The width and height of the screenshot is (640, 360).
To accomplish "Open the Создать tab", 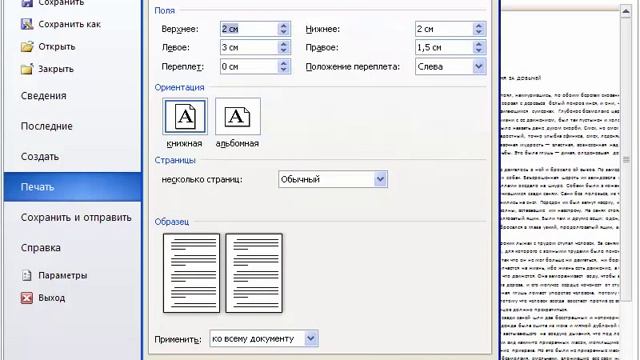I will [40, 157].
